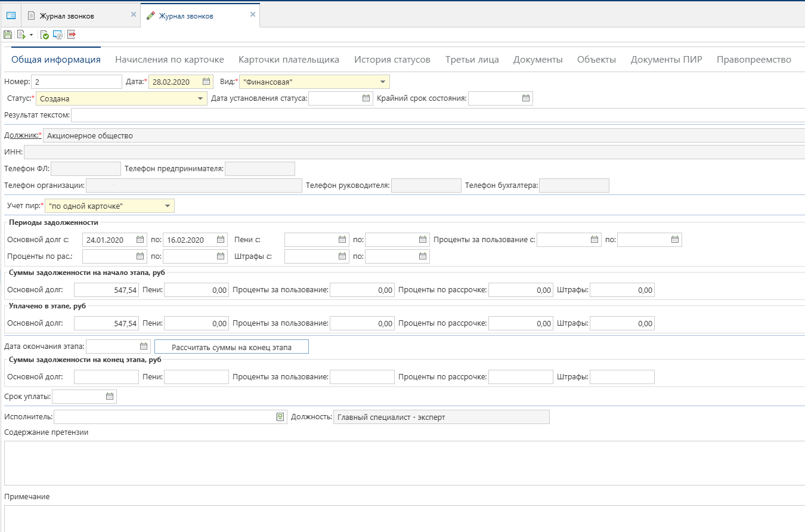Open calendar for Дата окончания этапа

click(144, 347)
